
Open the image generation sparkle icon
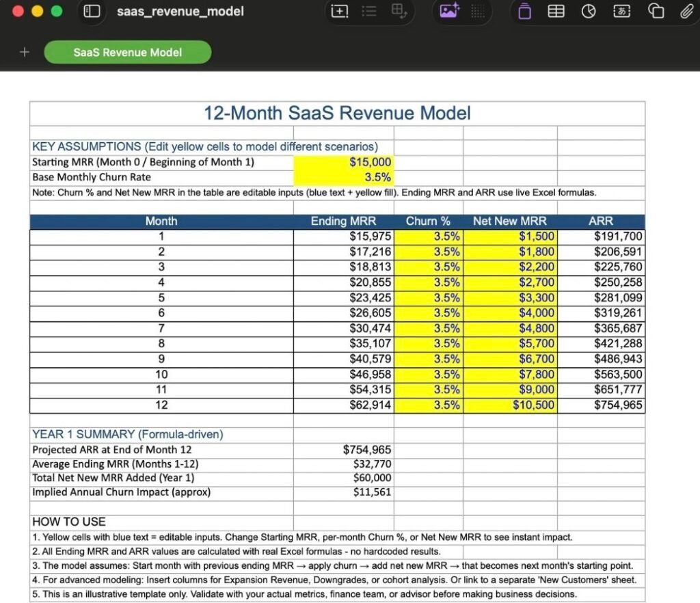pyautogui.click(x=449, y=11)
